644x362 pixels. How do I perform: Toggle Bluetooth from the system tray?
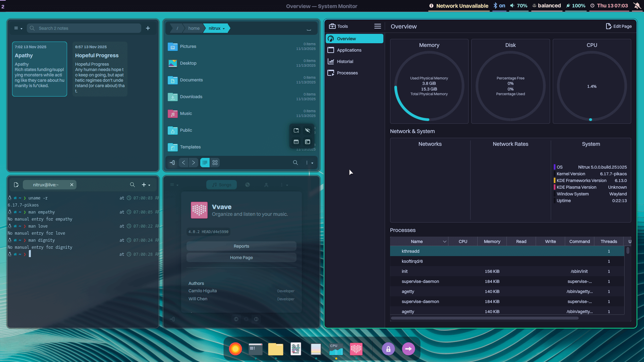pyautogui.click(x=499, y=6)
